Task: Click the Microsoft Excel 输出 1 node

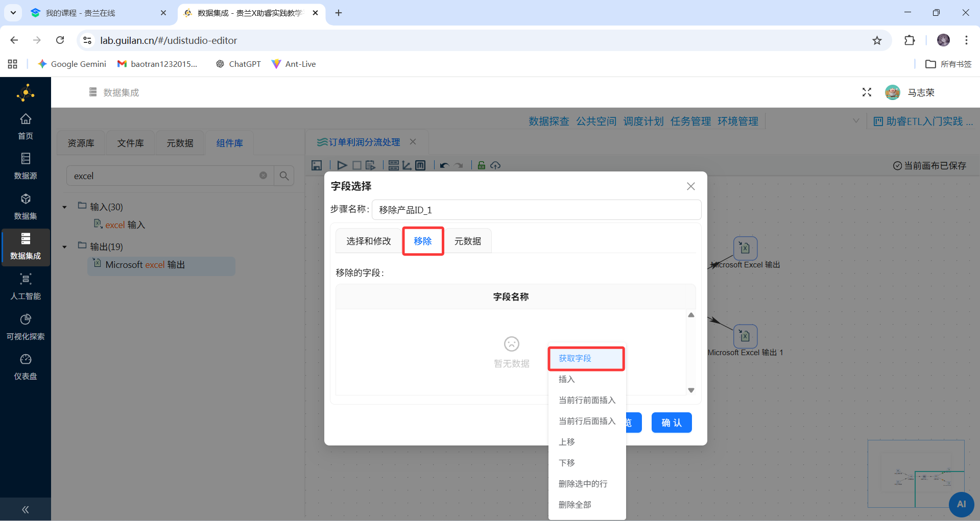Action: [x=745, y=336]
